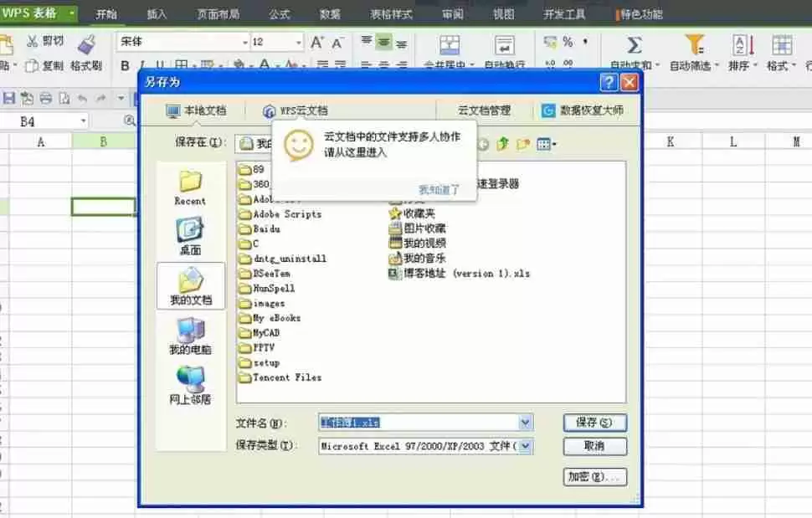Open the 数据 ribbon tab
Viewport: 812px width, 518px height.
click(x=327, y=13)
